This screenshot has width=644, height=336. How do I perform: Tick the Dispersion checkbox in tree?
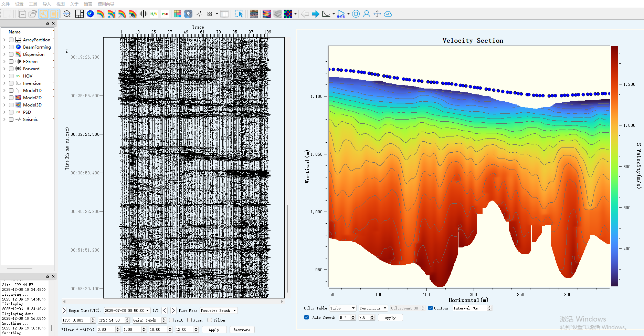[11, 54]
